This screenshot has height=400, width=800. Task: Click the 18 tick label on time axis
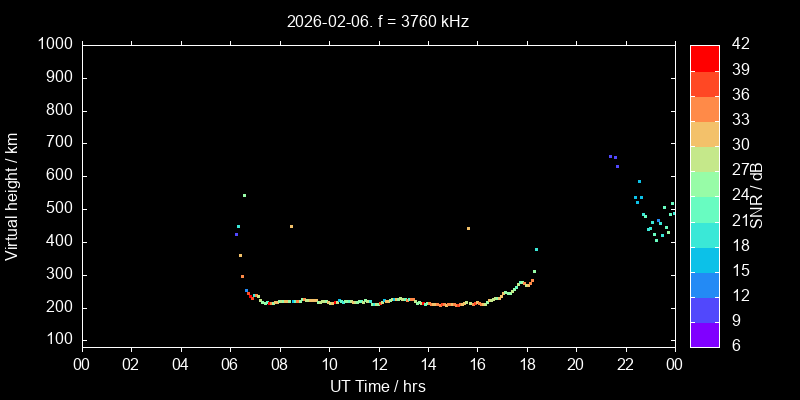(x=526, y=365)
